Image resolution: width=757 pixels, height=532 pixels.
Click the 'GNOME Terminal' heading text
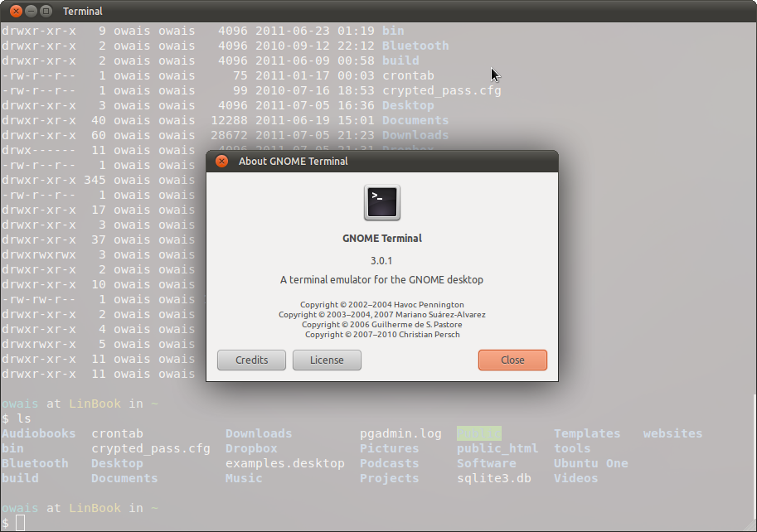coord(382,239)
